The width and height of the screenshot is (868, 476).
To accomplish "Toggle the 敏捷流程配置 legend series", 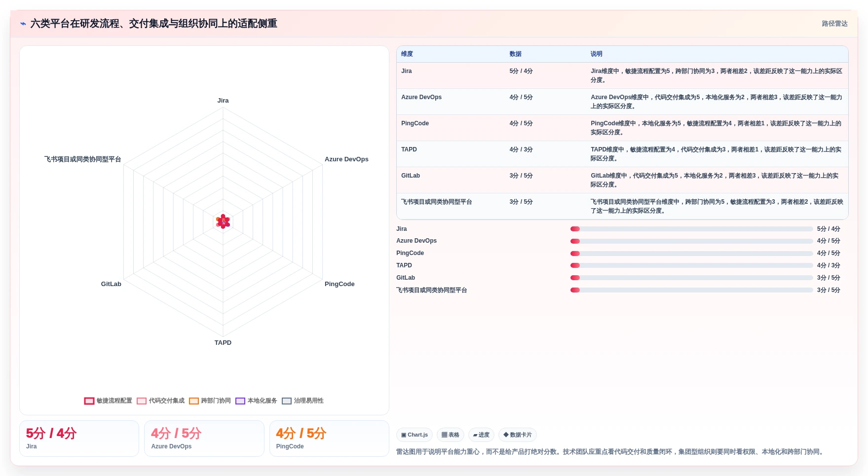I will coord(108,401).
